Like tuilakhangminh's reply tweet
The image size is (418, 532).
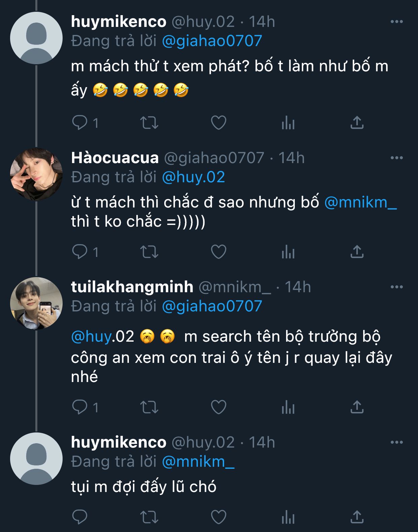coord(218,407)
